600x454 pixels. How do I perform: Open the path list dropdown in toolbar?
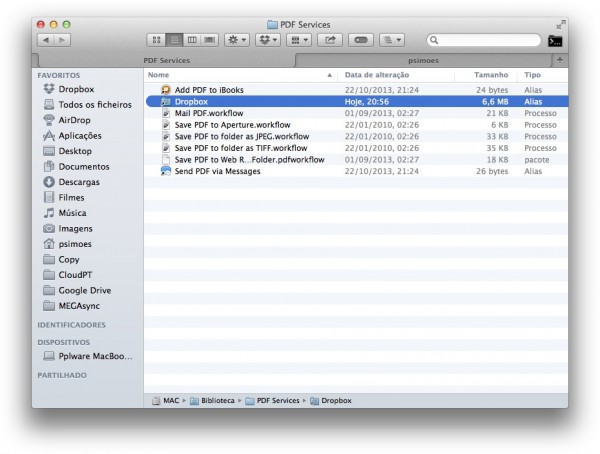click(392, 40)
